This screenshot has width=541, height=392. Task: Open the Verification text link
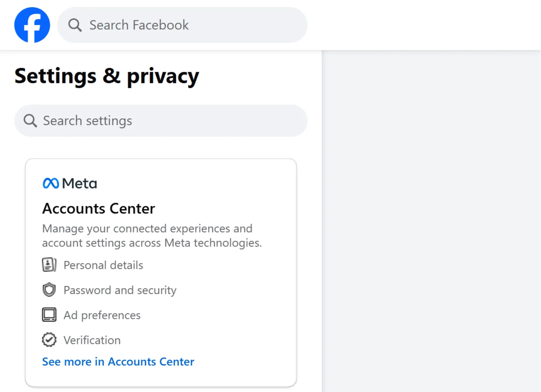click(92, 340)
